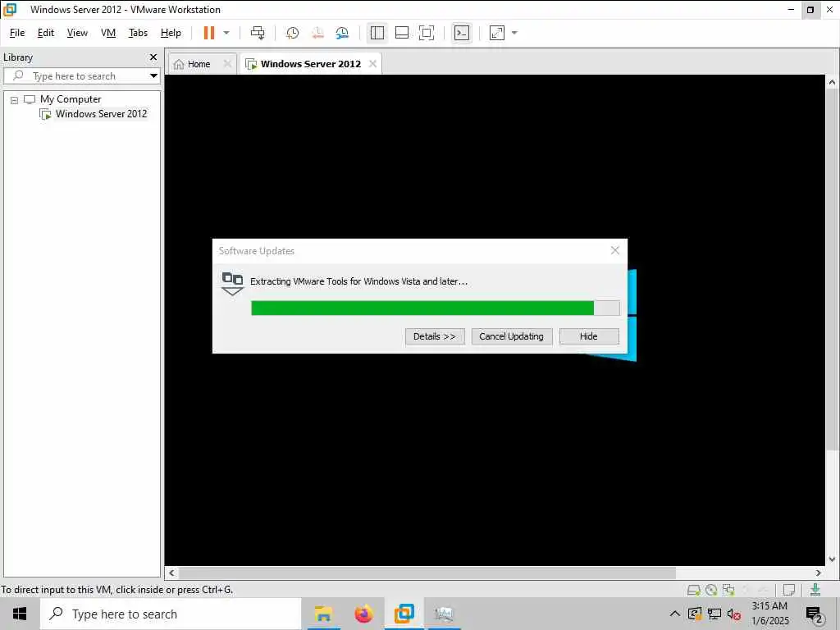840x630 pixels.
Task: Click the VMware Tools install status icon
Action: pyautogui.click(x=815, y=590)
